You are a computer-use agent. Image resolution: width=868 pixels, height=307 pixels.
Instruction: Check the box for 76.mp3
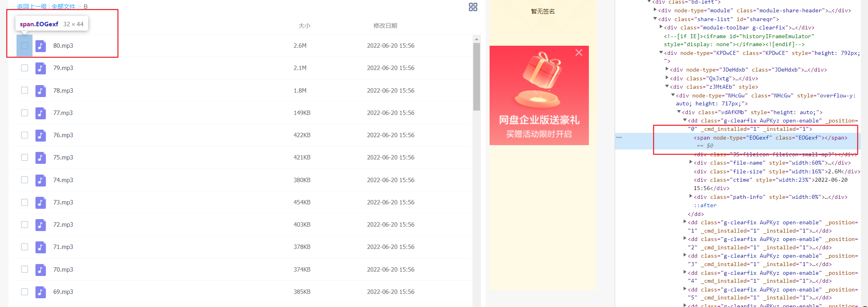click(x=25, y=135)
